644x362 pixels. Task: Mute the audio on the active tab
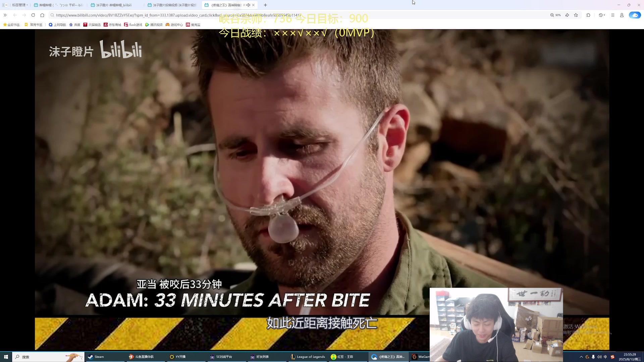click(248, 5)
